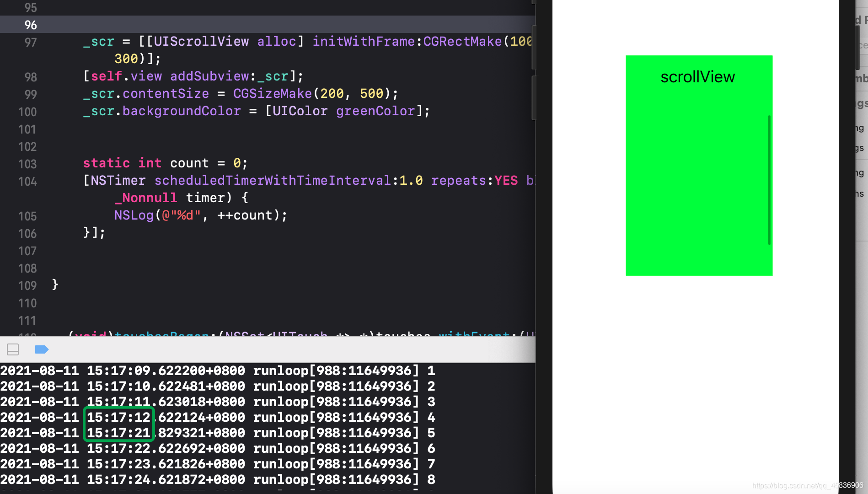Click the repeats:YES argument
868x494 pixels.
click(475, 180)
